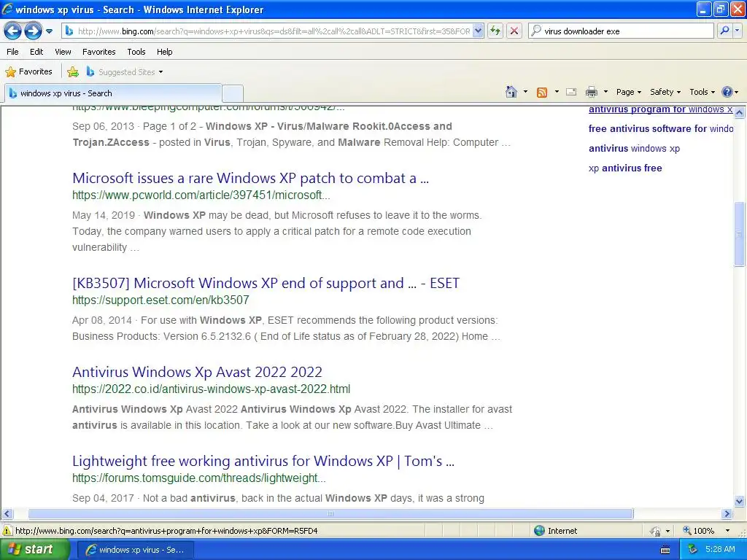
Task: Open the KB3507 ESET end of support link
Action: 266,283
